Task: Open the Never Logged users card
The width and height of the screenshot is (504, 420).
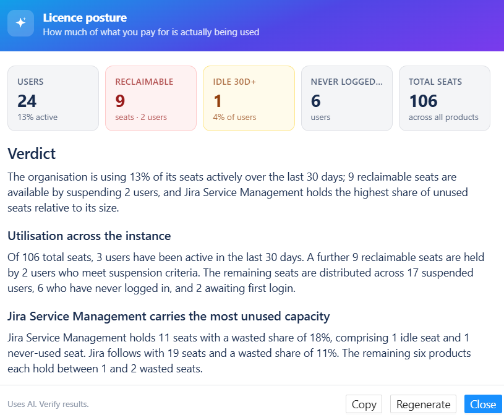Action: [347, 98]
